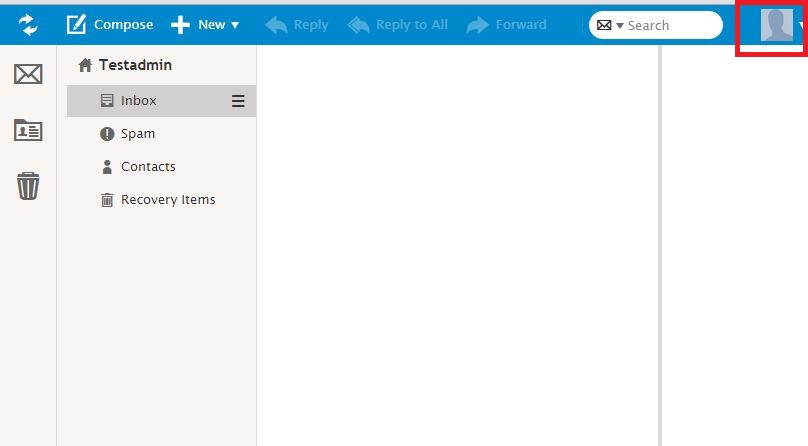The image size is (808, 446).
Task: Open the sidebar contact card icon
Action: click(x=28, y=130)
